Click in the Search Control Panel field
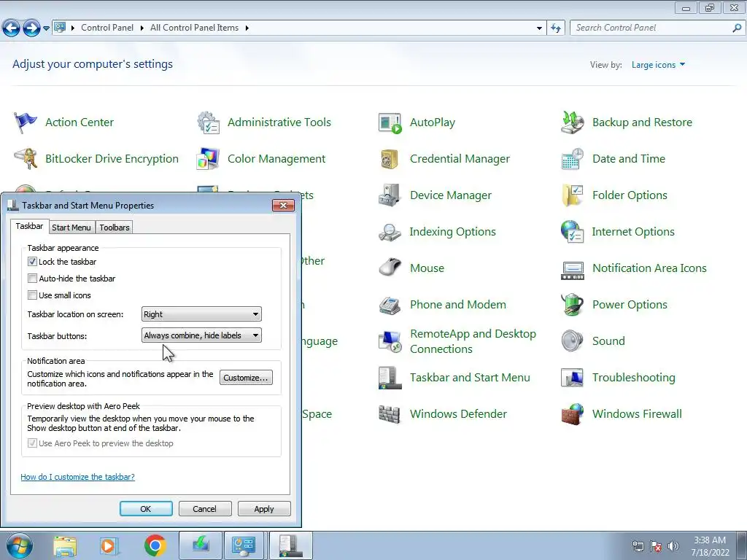Image resolution: width=747 pixels, height=560 pixels. [x=651, y=28]
